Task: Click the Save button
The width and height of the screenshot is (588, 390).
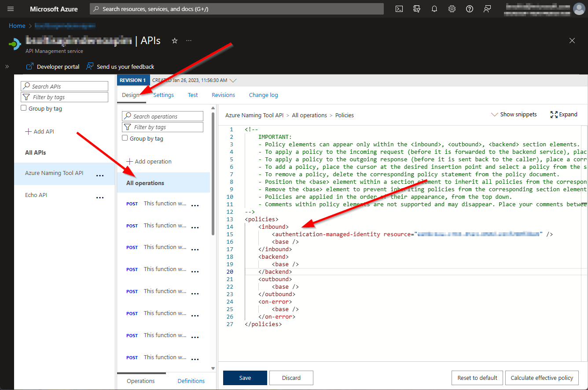Action: click(245, 378)
